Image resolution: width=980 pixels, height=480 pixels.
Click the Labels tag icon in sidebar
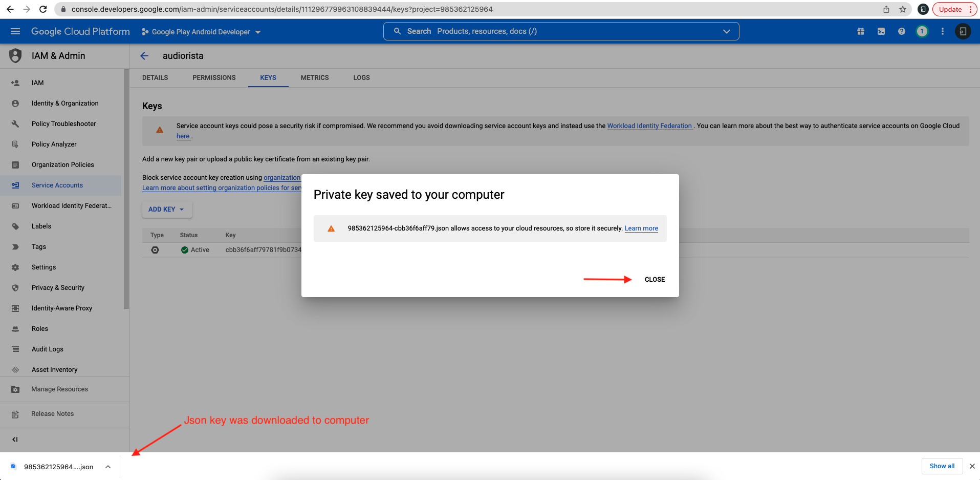(15, 226)
